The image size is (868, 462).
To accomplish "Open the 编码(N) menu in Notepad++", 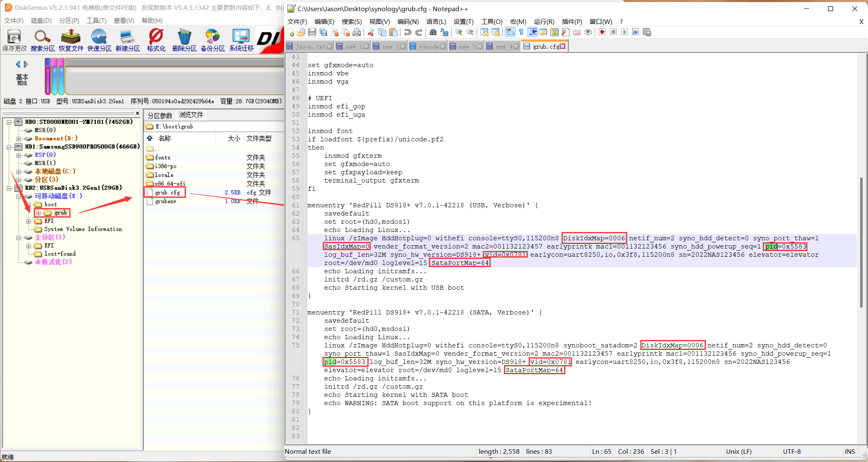I will click(407, 21).
